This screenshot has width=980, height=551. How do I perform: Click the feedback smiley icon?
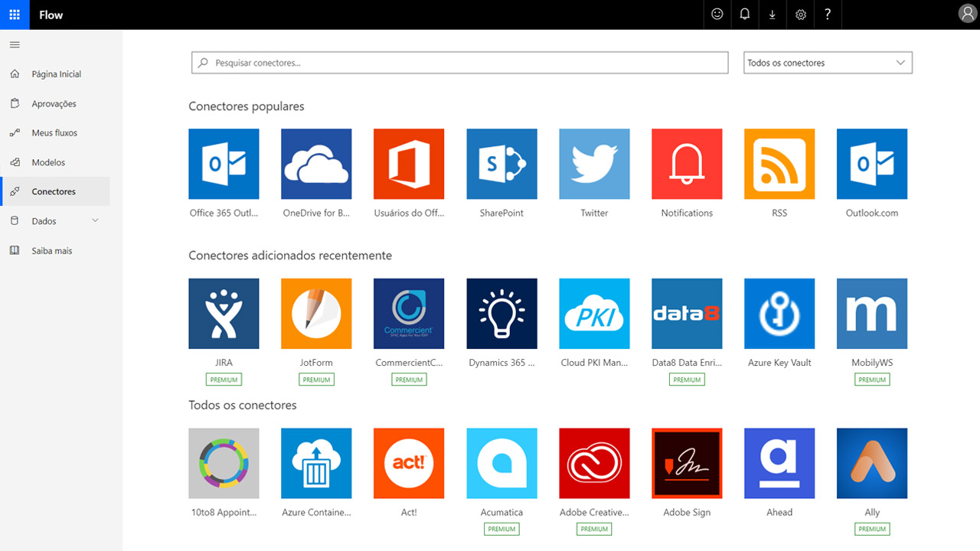click(x=717, y=15)
